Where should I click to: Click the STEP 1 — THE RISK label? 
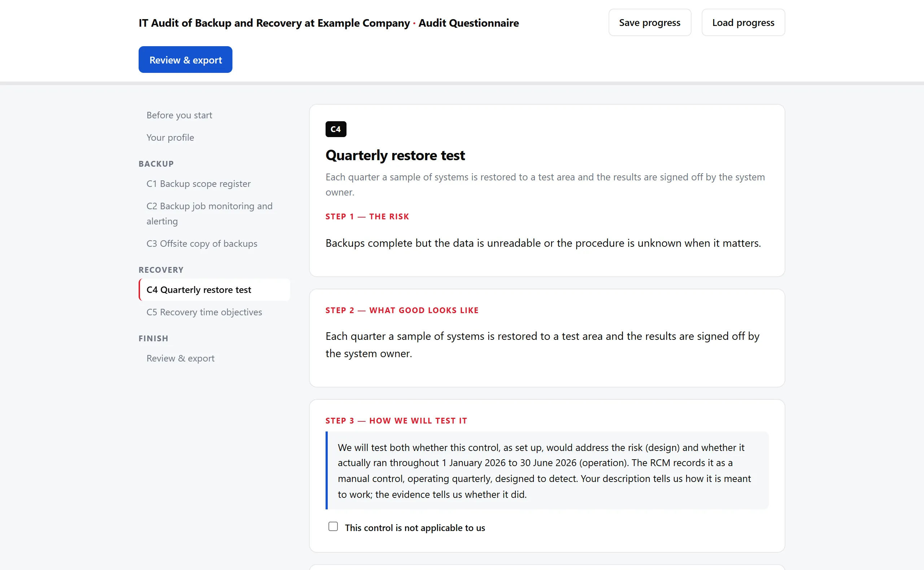(367, 216)
